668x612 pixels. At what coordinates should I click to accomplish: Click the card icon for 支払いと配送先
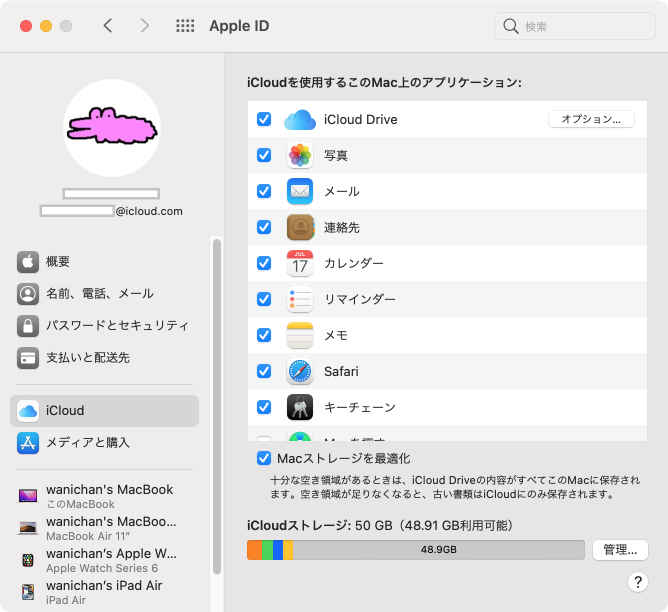tap(28, 358)
